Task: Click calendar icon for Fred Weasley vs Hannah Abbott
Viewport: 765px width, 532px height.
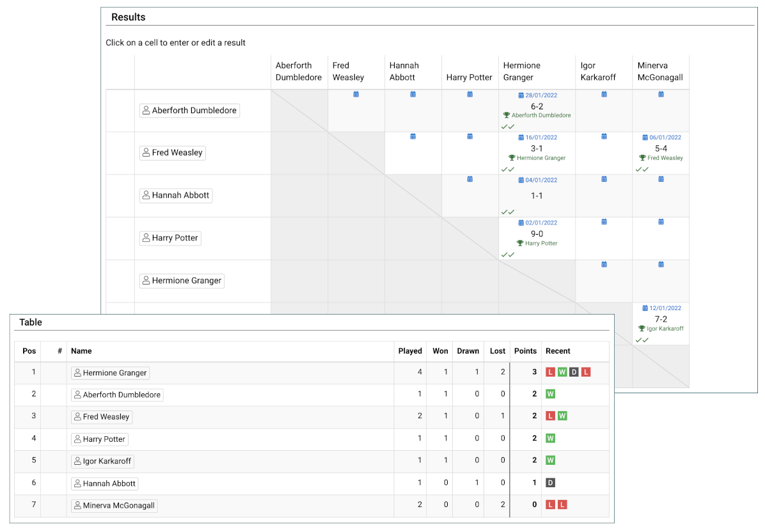Action: (413, 137)
